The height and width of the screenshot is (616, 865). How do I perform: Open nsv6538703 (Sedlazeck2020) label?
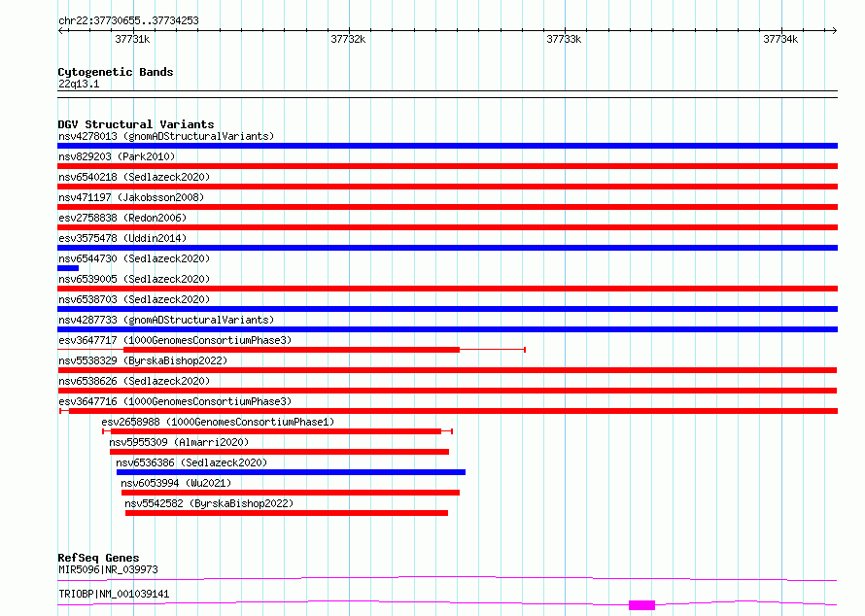pyautogui.click(x=134, y=299)
